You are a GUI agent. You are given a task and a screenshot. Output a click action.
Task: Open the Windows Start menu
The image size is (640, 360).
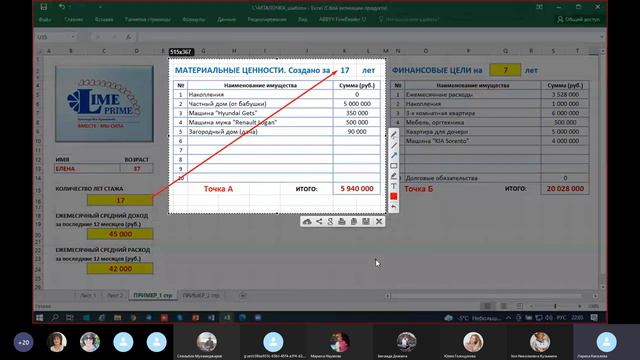tap(40, 317)
